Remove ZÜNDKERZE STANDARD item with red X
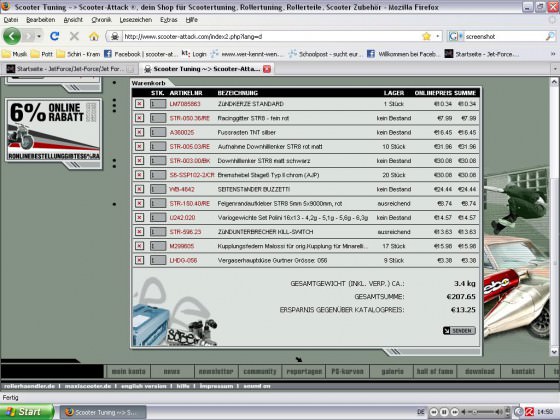The image size is (560, 420). (x=139, y=104)
